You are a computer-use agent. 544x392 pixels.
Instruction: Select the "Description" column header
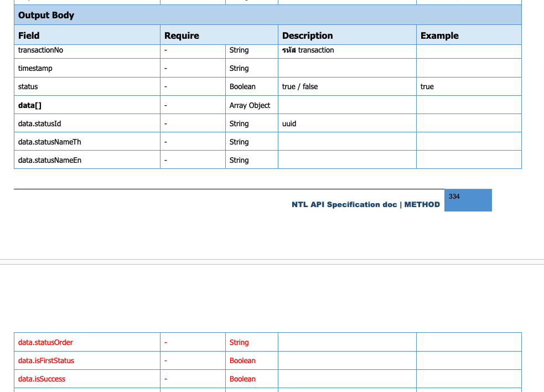point(307,35)
